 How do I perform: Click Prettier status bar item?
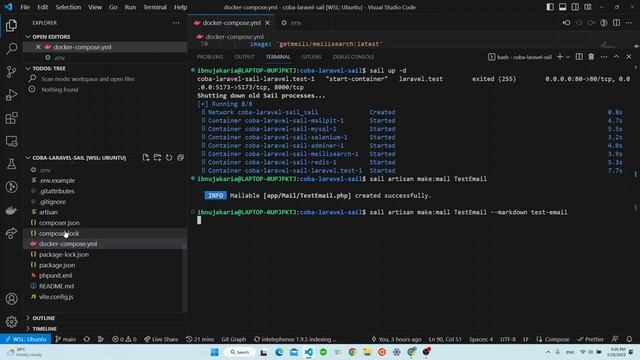590,339
